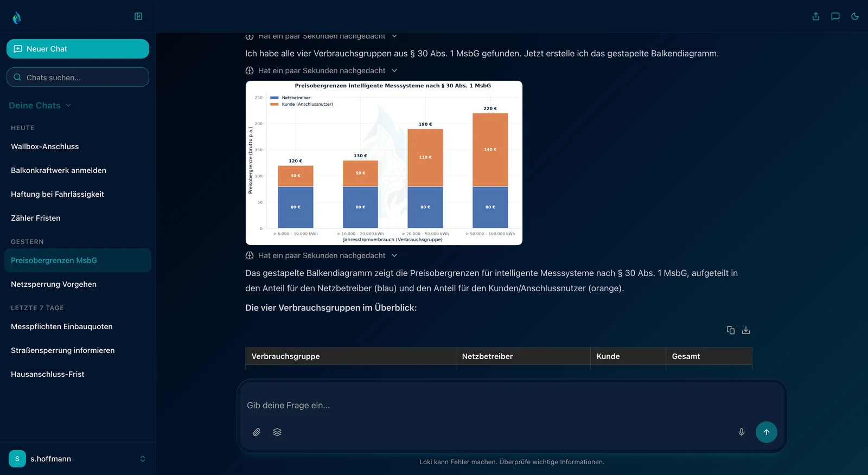This screenshot has height=475, width=868.
Task: Click brain icon above the chart
Action: coord(250,70)
